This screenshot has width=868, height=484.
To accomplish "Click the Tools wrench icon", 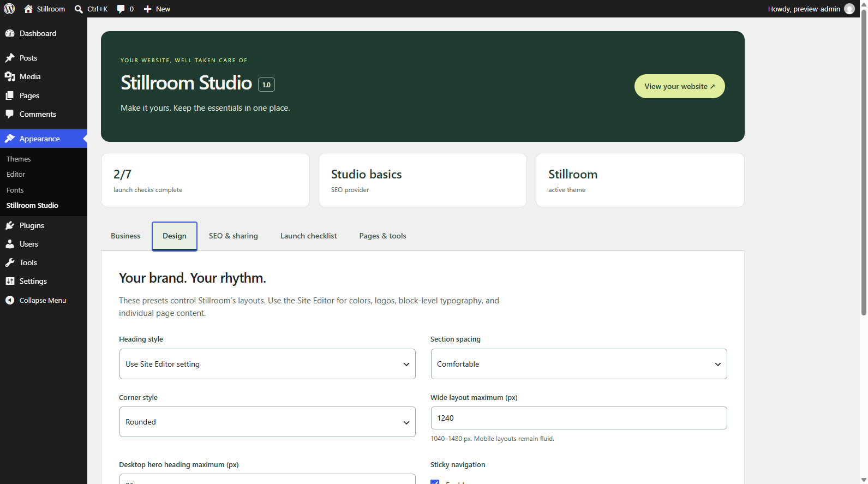I will [10, 262].
